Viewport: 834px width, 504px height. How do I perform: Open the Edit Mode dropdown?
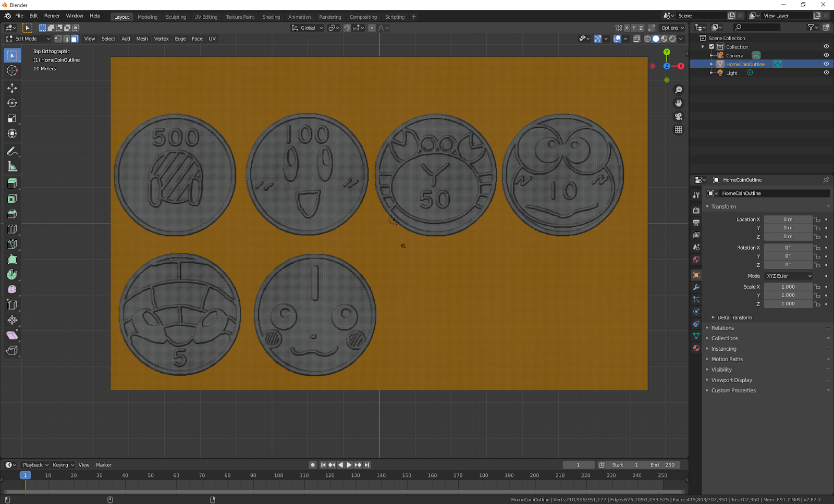(x=28, y=39)
